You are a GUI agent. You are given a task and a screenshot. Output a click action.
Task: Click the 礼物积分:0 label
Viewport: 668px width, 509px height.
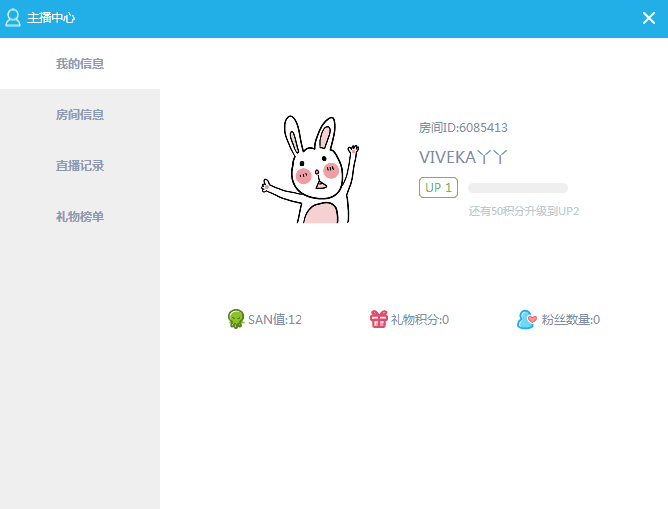[x=420, y=319]
